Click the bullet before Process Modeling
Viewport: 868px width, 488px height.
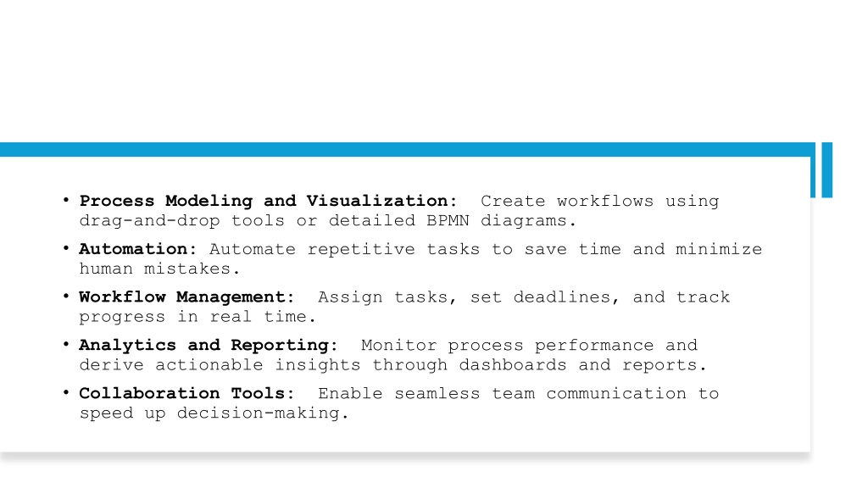coord(65,201)
